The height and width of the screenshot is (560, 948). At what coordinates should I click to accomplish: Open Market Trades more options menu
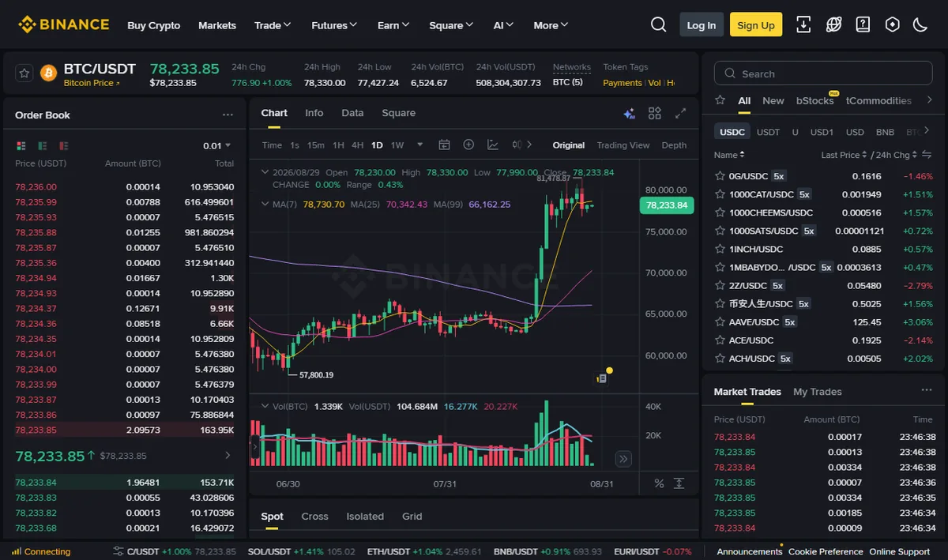927,390
